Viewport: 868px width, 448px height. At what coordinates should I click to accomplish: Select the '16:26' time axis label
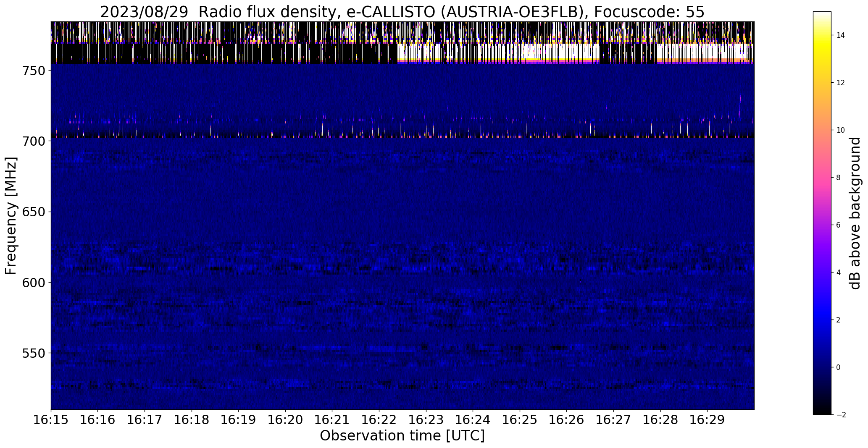point(566,420)
